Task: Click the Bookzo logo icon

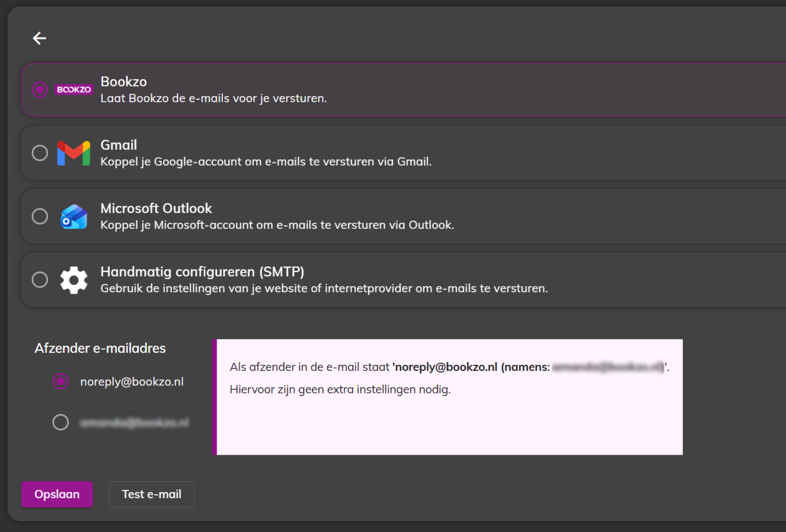Action: (74, 90)
